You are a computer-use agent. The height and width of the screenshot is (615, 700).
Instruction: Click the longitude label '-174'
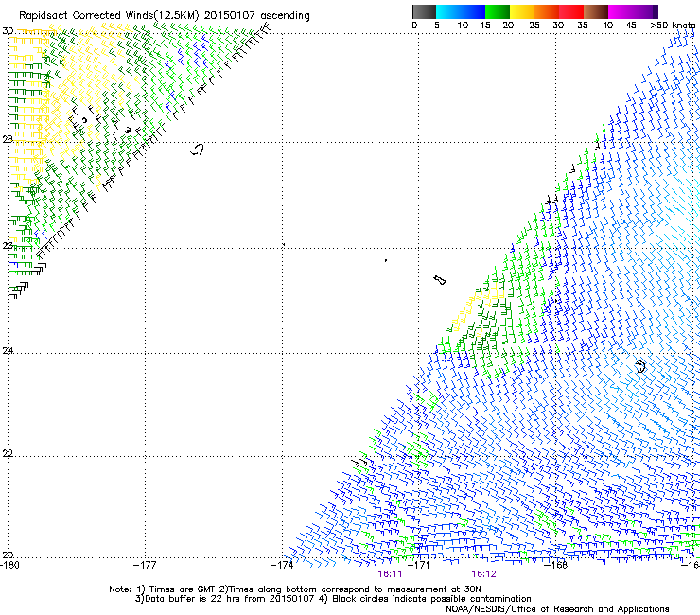pyautogui.click(x=282, y=565)
